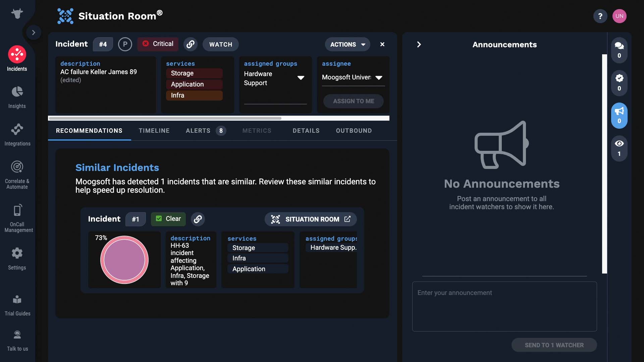Click the Critical severity badge

pos(158,44)
